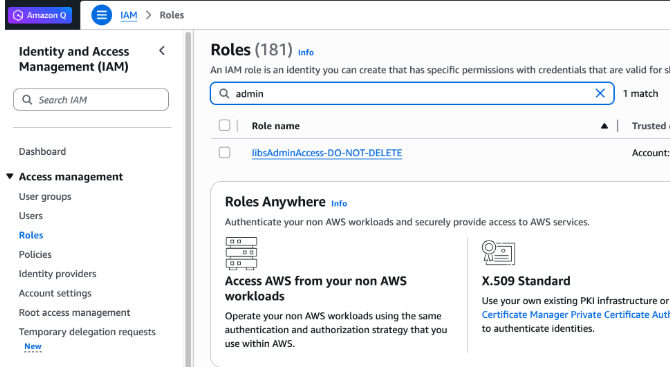The width and height of the screenshot is (670, 374).
Task: Click the 'X.509 Standard' heading
Action: (526, 281)
